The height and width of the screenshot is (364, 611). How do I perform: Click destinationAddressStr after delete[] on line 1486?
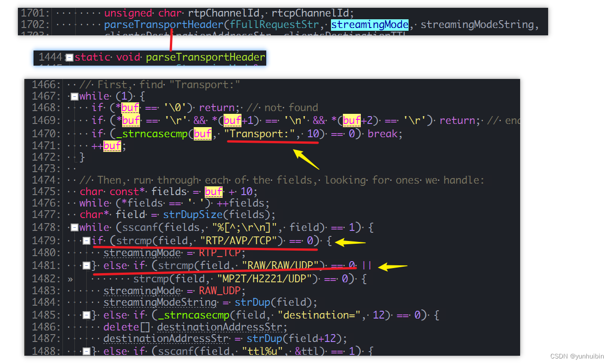click(x=219, y=327)
